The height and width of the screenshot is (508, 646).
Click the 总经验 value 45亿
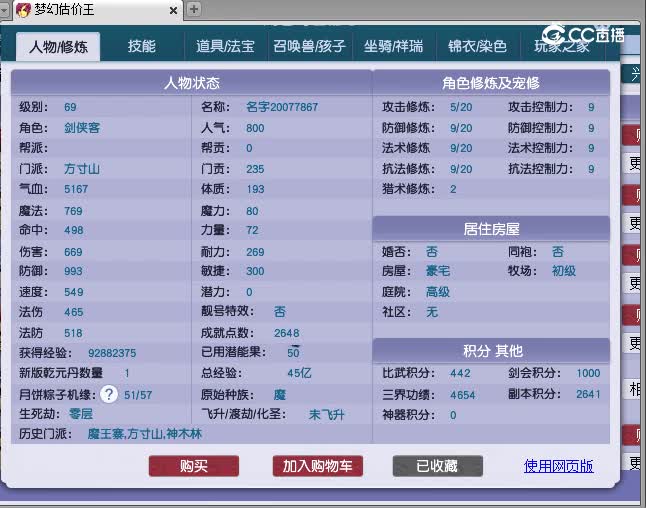299,373
